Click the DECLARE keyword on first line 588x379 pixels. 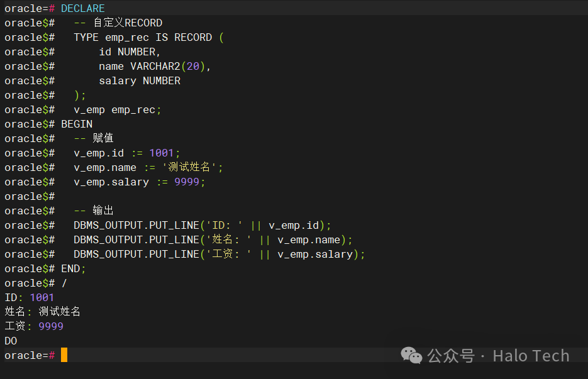click(83, 8)
